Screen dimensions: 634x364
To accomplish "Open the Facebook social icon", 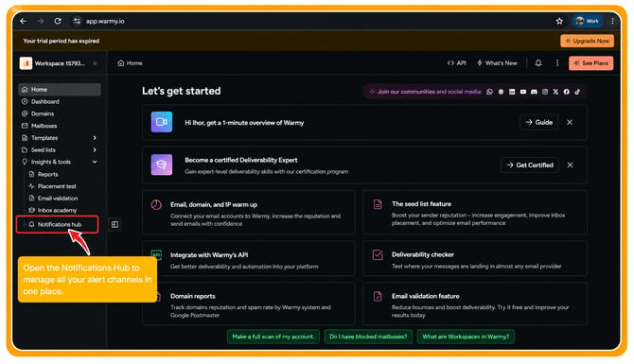I will coord(567,92).
